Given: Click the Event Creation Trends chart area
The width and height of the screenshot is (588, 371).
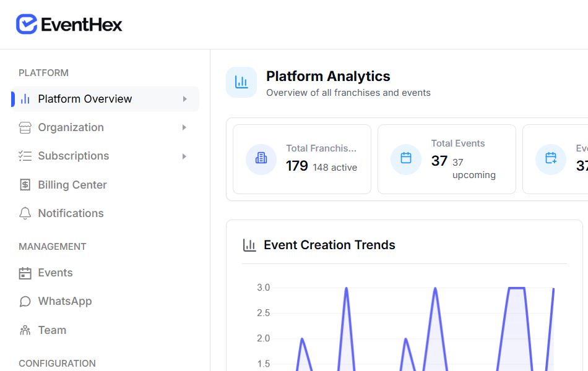Looking at the screenshot, I should pos(405,326).
